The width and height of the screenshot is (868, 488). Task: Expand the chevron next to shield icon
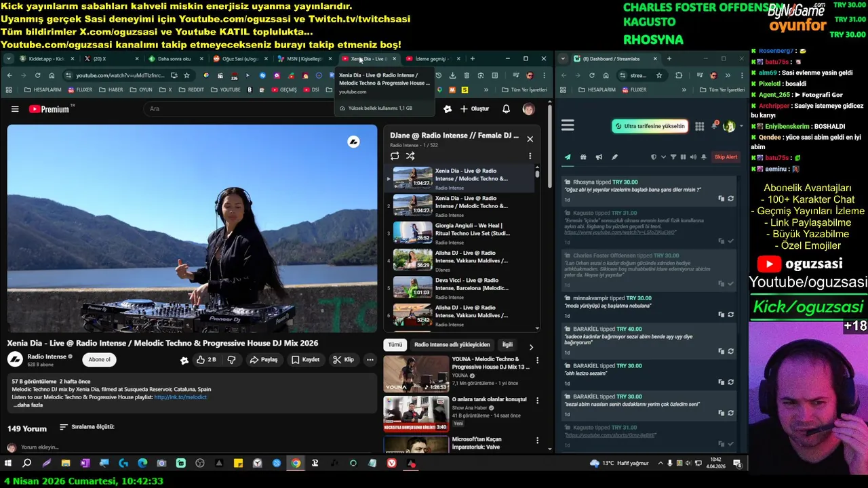point(663,157)
